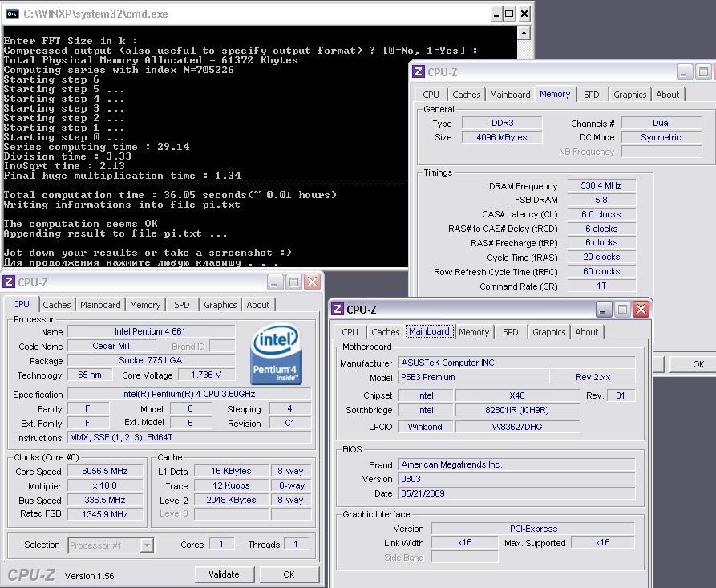Click the DRAM Frequency 538.4 MHz value

[601, 185]
